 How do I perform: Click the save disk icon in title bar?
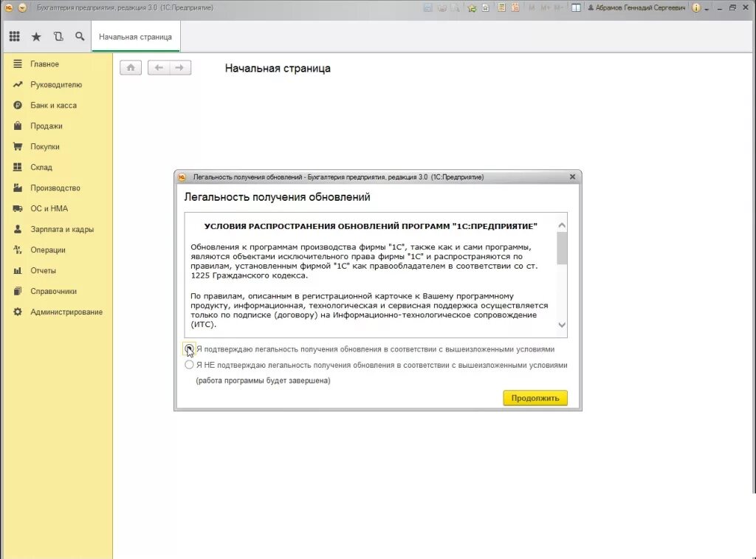(427, 7)
